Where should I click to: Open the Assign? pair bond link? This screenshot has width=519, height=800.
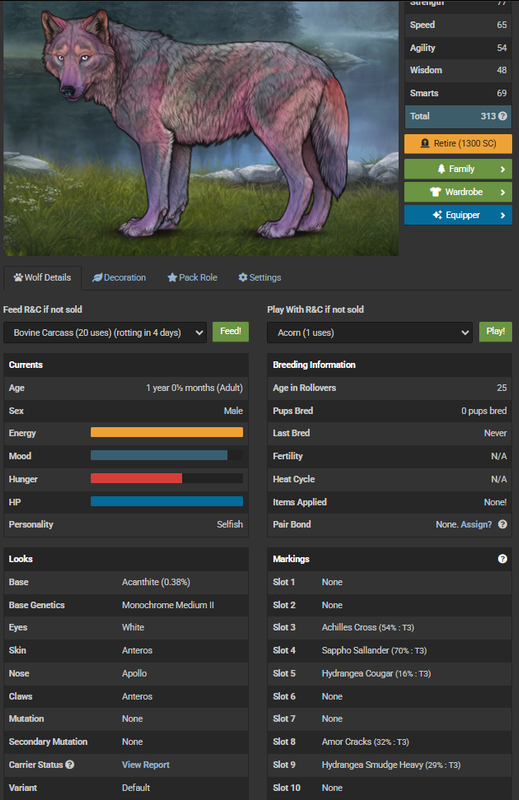[x=476, y=524]
